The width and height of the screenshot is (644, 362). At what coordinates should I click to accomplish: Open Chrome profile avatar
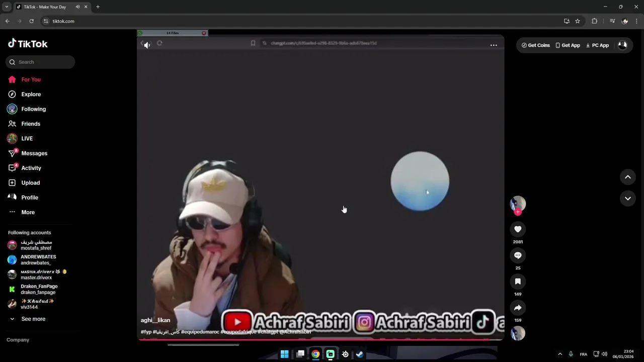(625, 21)
